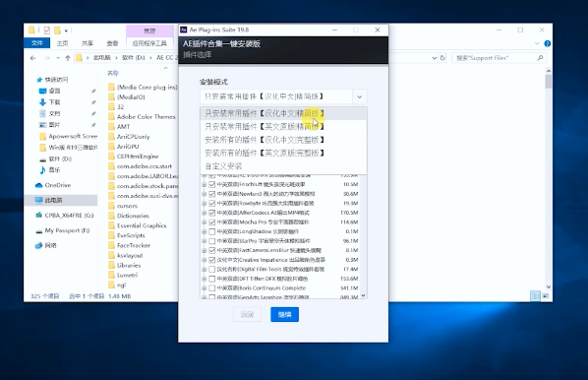
Task: Expand the Mocha Pro tree node
Action: click(x=204, y=222)
